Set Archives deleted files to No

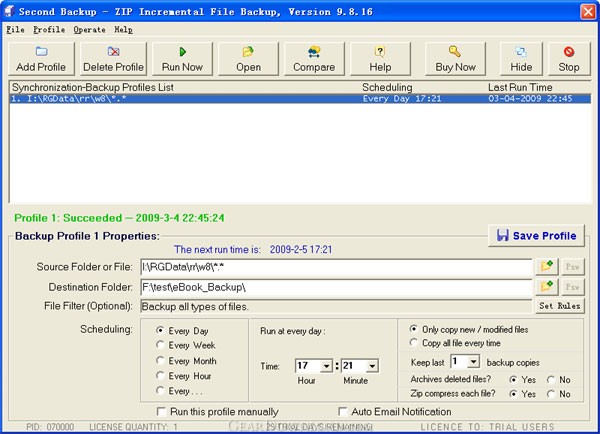tap(559, 380)
